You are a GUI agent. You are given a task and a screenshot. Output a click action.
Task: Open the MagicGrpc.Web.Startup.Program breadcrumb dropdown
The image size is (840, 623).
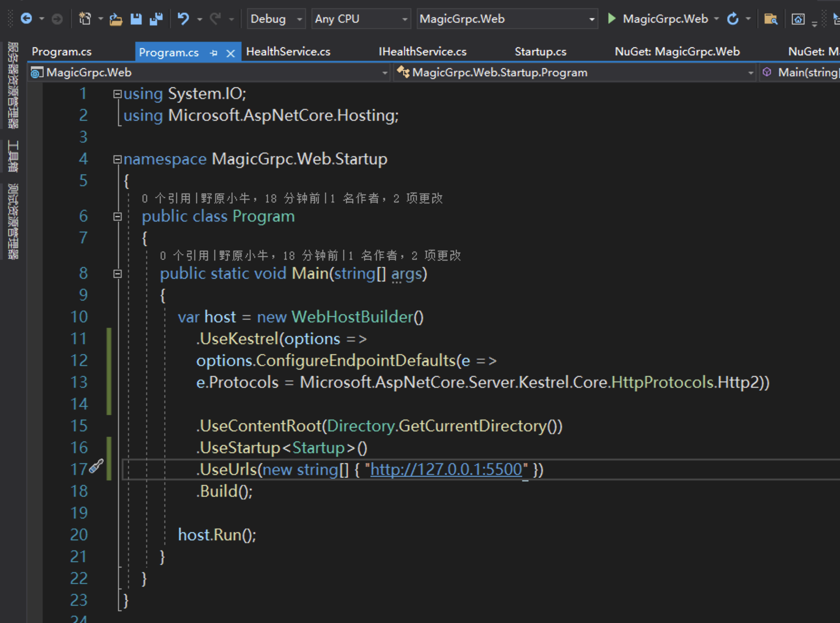point(751,72)
